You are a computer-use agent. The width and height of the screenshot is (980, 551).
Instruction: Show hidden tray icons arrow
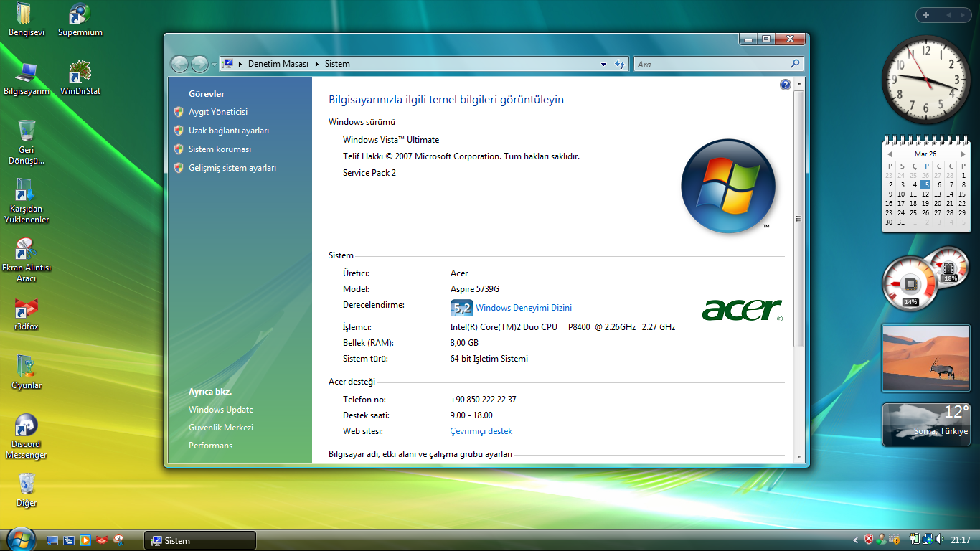tap(855, 540)
